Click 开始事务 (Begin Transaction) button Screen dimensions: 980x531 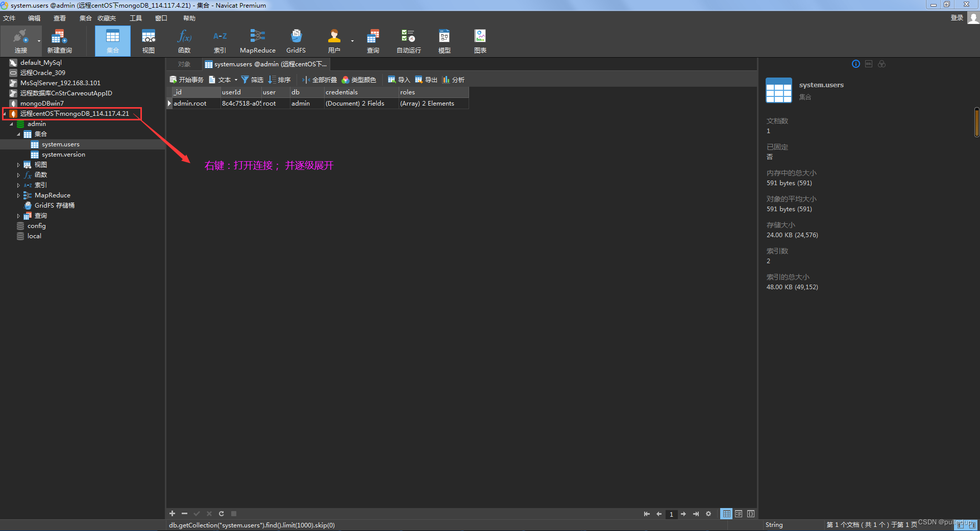pyautogui.click(x=186, y=80)
